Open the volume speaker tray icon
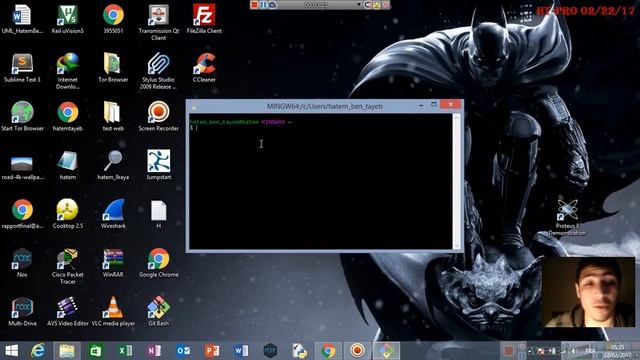 573,351
